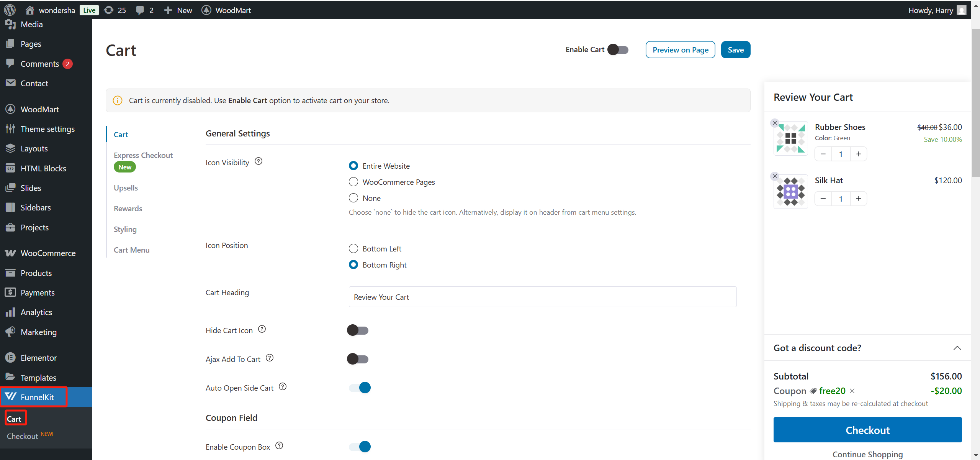Open the New content menu
This screenshot has width=980, height=460.
(178, 10)
